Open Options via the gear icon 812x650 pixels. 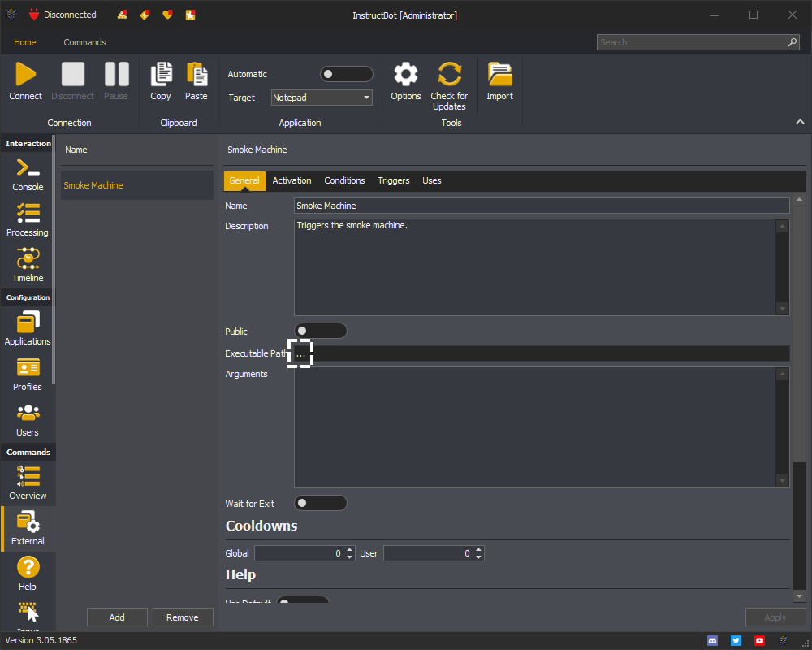[x=406, y=74]
